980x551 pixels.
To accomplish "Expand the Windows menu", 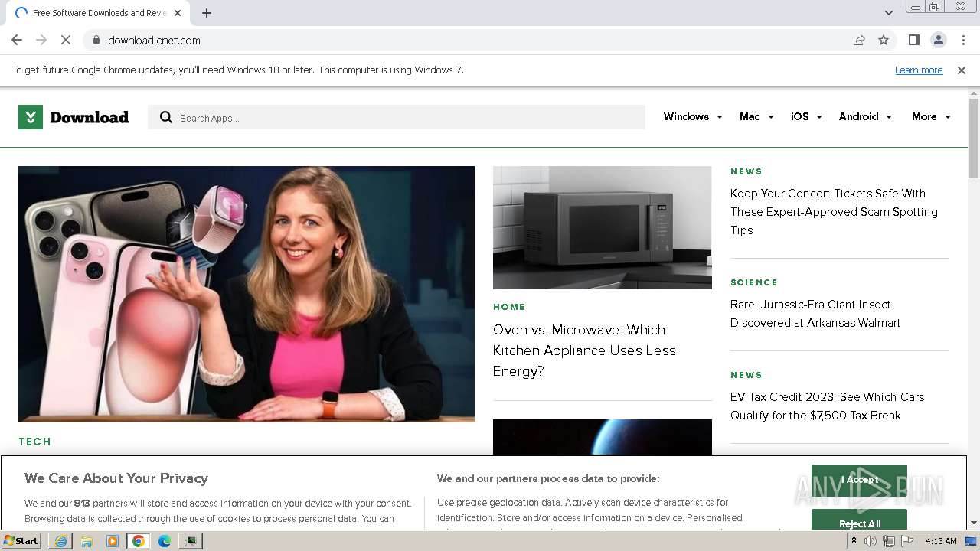I will point(693,117).
